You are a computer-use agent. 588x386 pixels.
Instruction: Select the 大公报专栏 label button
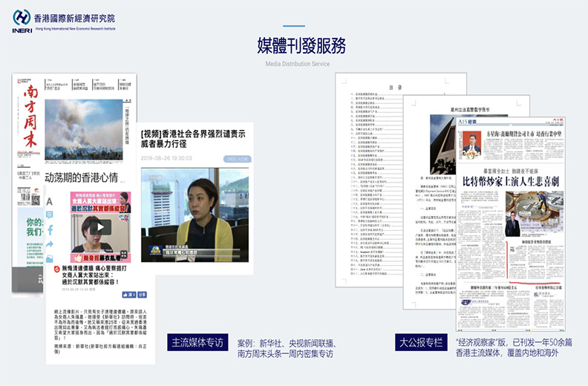point(420,343)
